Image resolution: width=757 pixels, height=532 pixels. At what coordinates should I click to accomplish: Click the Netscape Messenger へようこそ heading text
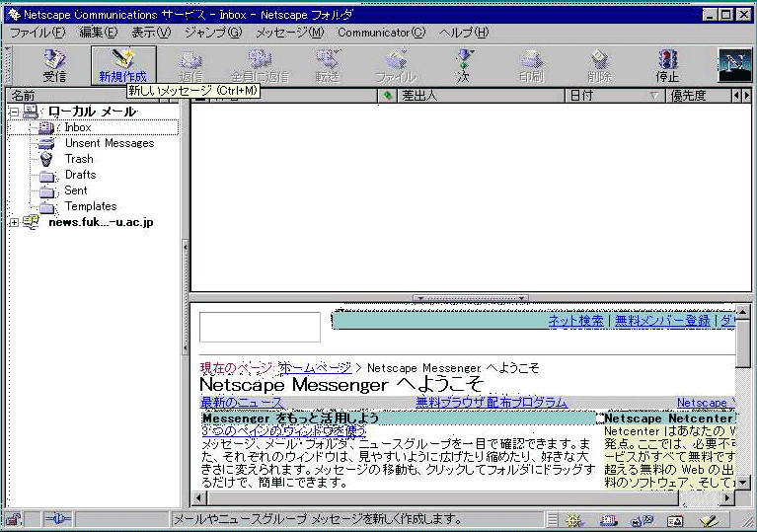coord(341,385)
